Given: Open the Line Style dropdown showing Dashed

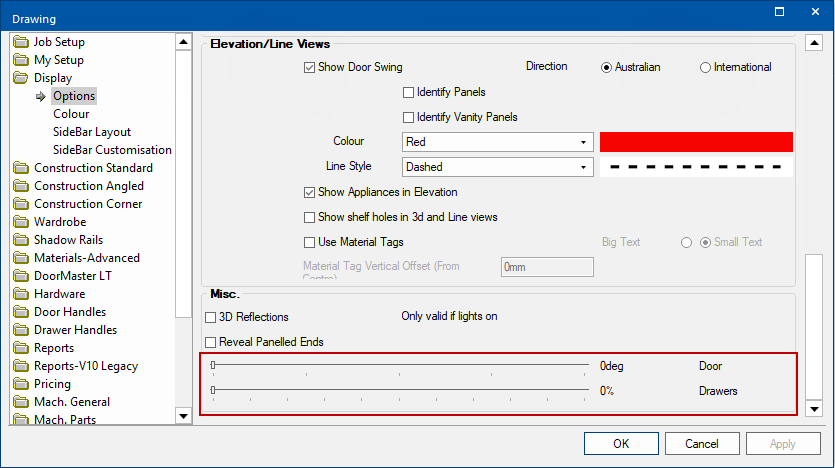Looking at the screenshot, I should coord(497,167).
